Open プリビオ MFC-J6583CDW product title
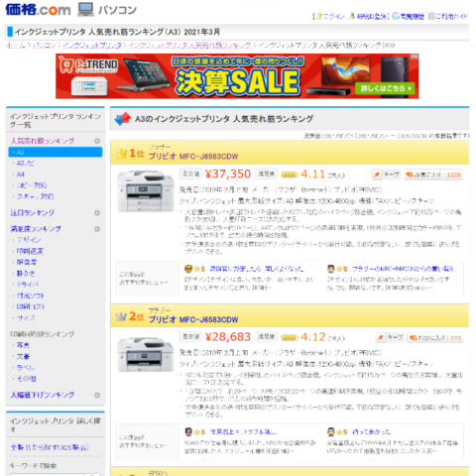This screenshot has height=476, width=476. point(193,319)
